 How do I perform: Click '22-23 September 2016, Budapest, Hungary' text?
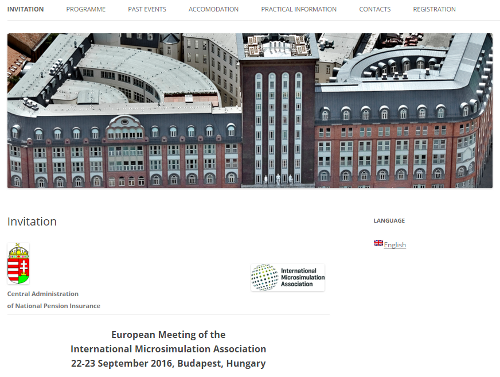click(168, 363)
